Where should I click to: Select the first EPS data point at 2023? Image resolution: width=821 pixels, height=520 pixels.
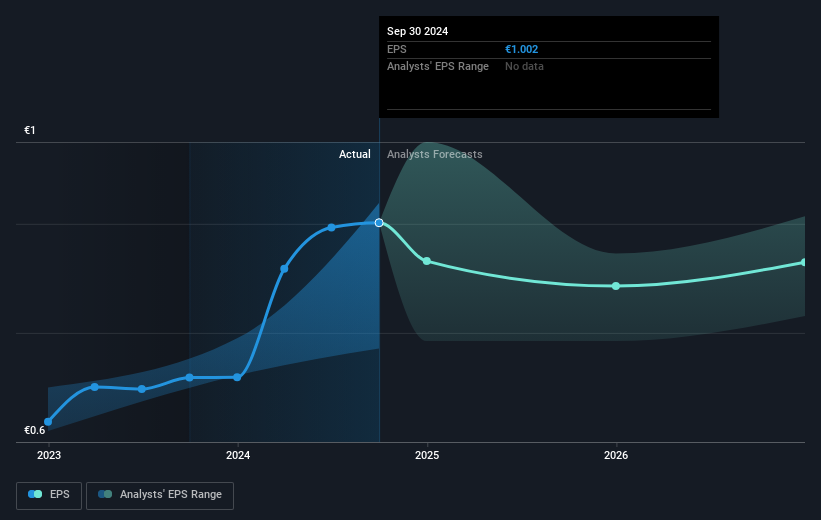tap(48, 422)
